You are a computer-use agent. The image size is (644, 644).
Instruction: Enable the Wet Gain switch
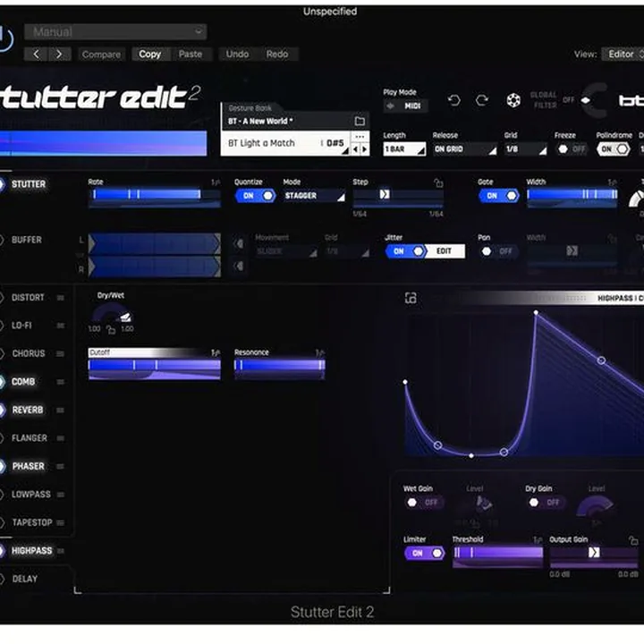(424, 503)
